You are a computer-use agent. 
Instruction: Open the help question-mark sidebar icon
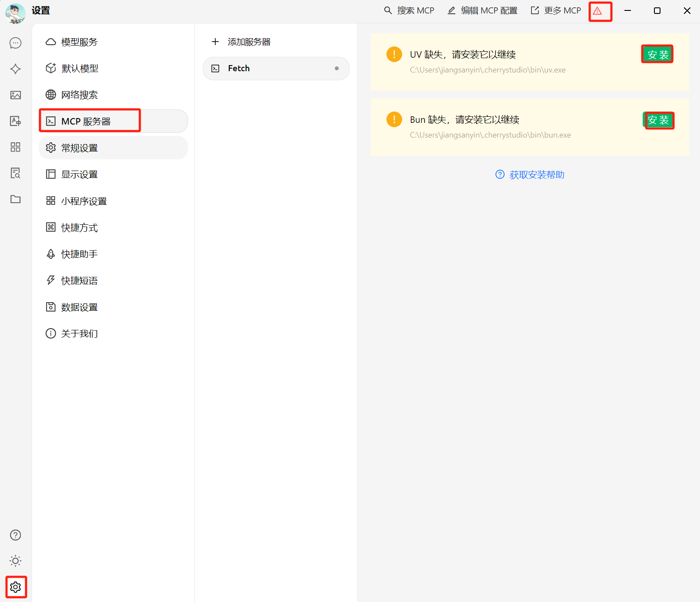coord(16,535)
